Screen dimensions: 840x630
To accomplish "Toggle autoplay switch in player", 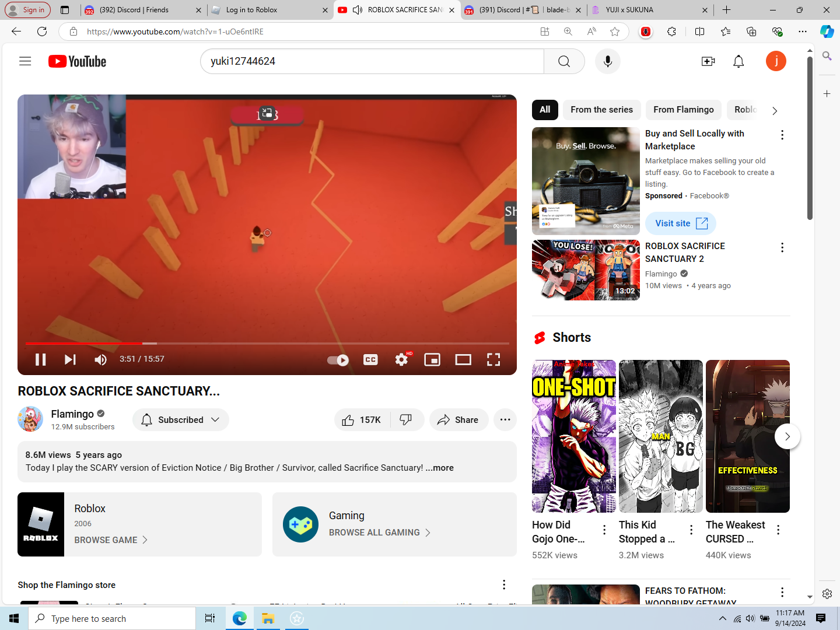I will tap(338, 360).
